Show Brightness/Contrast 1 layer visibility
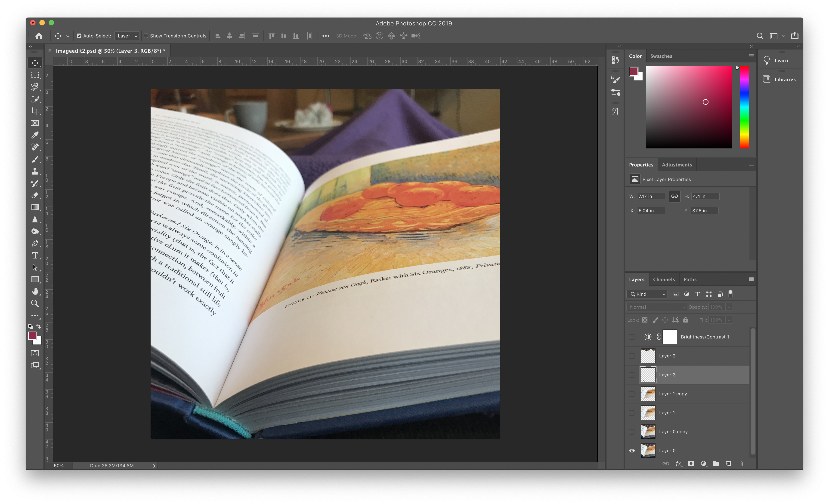The height and width of the screenshot is (504, 829). 632,337
